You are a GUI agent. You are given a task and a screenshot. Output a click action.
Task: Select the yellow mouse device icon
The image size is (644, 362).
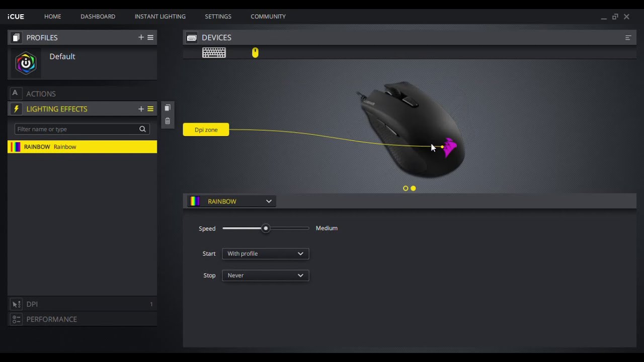click(x=255, y=53)
